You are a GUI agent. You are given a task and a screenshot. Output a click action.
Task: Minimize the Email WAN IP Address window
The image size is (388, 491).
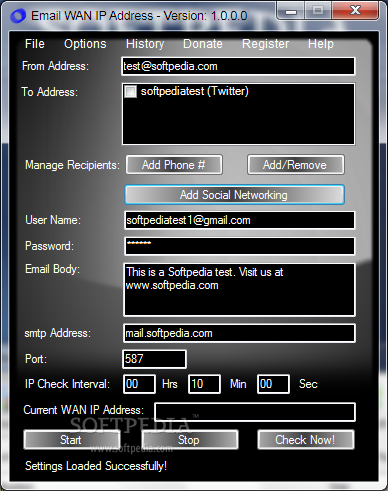coord(291,12)
